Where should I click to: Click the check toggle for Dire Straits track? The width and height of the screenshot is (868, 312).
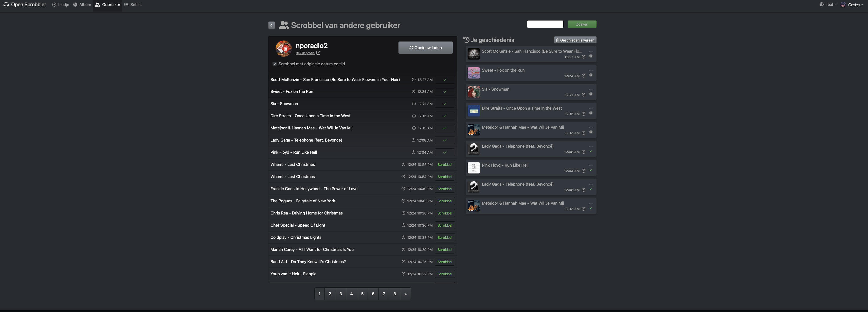[444, 116]
